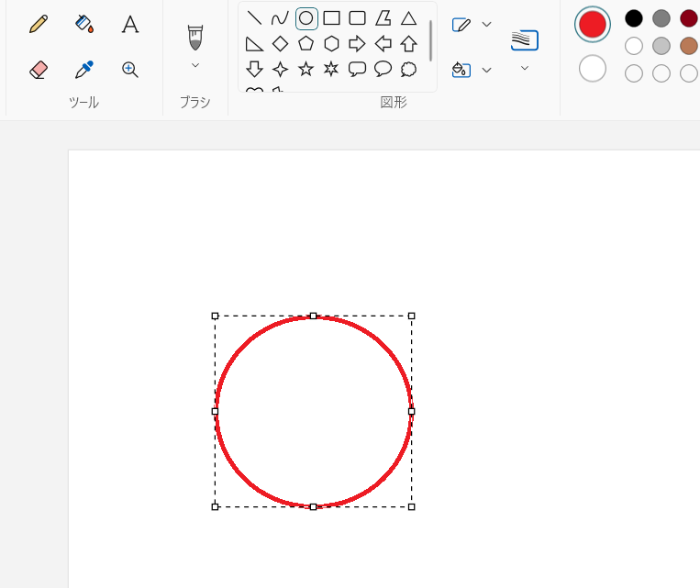Activate the white Color 2 circle
This screenshot has height=588, width=700.
tap(593, 68)
